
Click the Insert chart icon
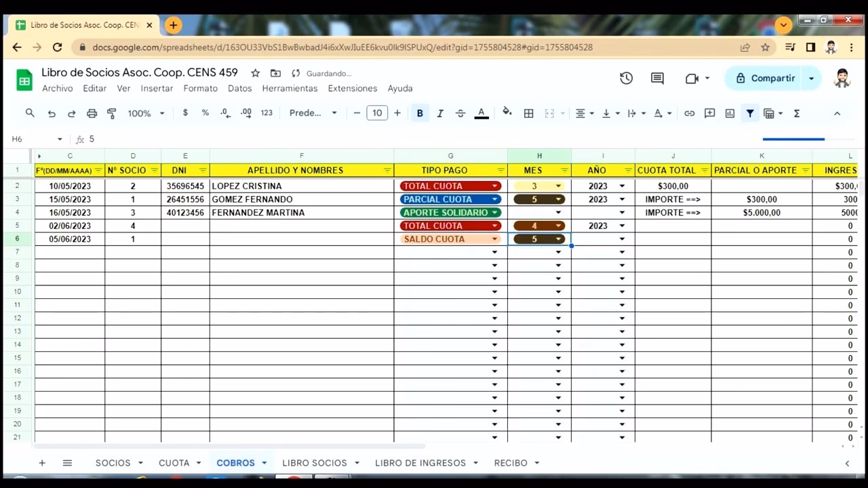coord(730,113)
